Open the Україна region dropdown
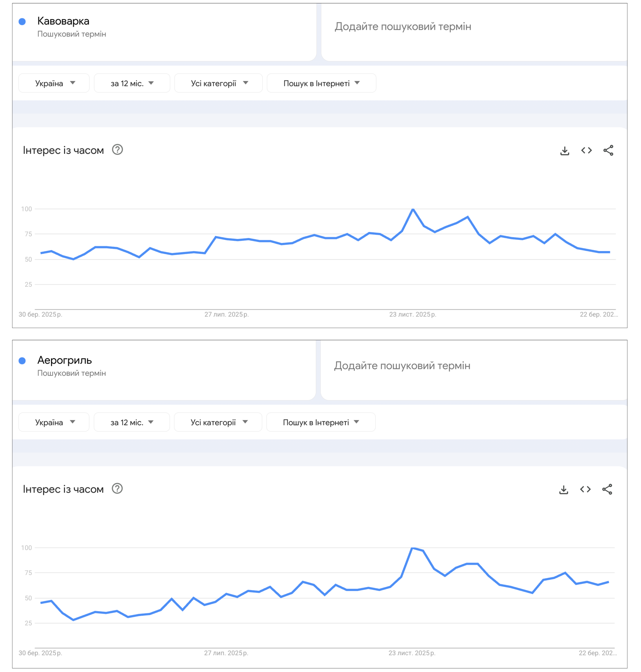The width and height of the screenshot is (641, 672). [54, 83]
